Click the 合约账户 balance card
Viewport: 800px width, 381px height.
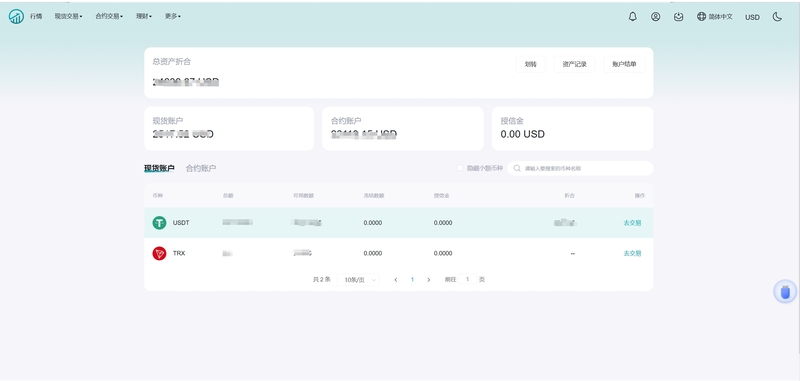coord(403,129)
